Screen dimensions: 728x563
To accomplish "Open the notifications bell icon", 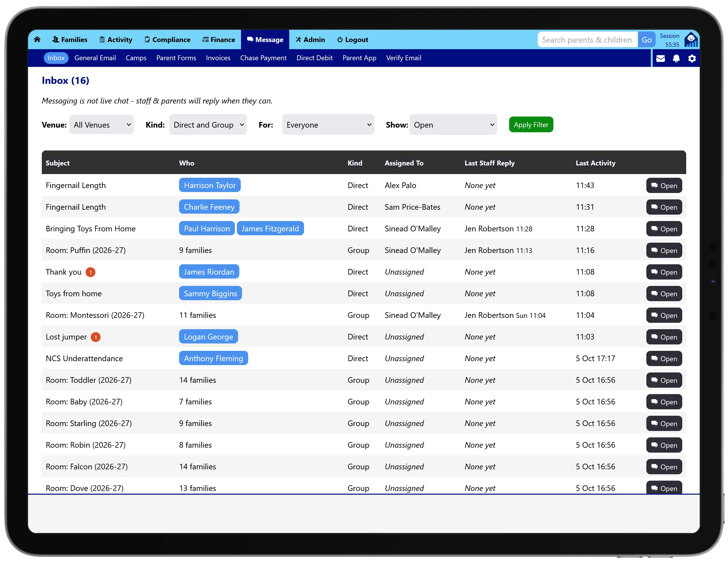I will [x=676, y=59].
